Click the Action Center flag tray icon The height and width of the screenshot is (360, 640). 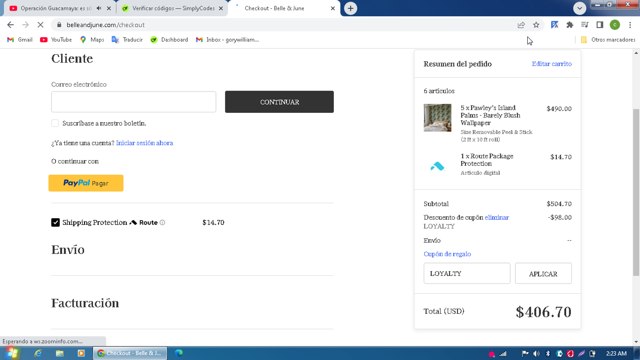pos(525,353)
